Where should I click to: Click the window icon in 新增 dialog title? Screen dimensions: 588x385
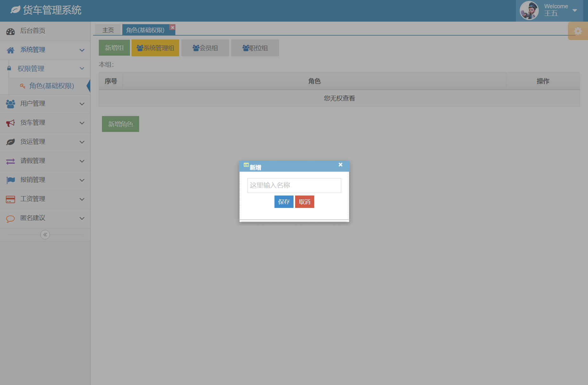[246, 165]
